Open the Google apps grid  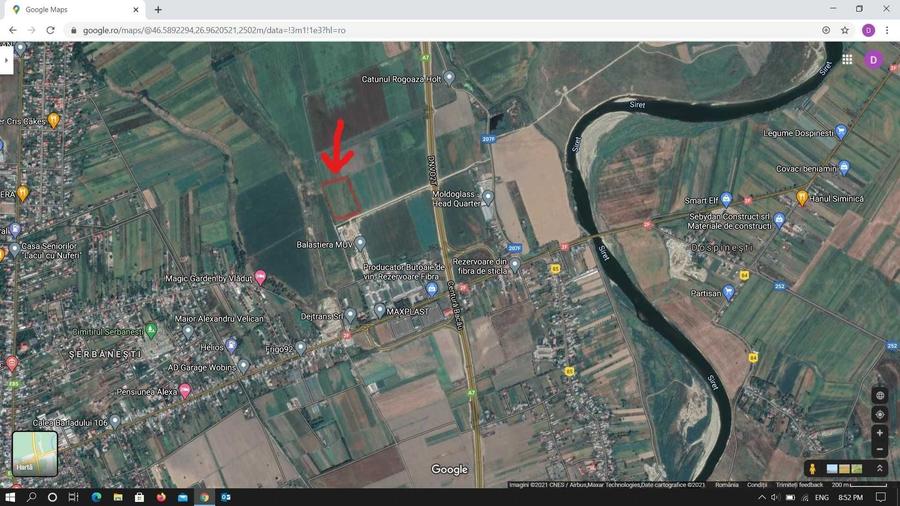[x=847, y=59]
